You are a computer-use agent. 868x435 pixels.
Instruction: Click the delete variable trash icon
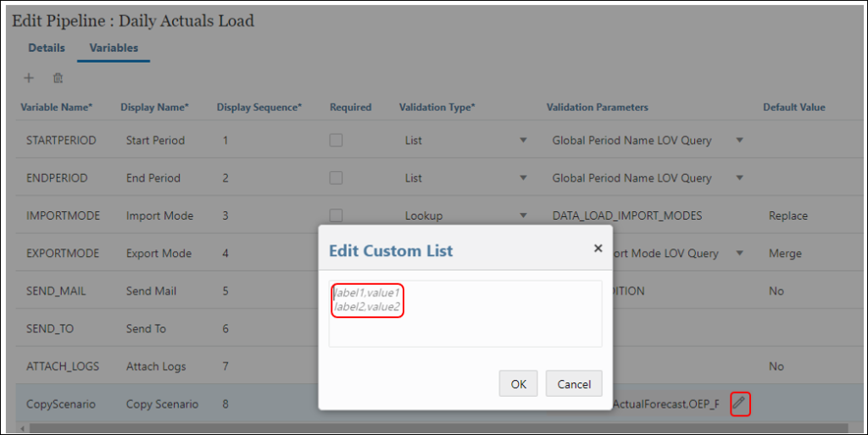(x=58, y=78)
